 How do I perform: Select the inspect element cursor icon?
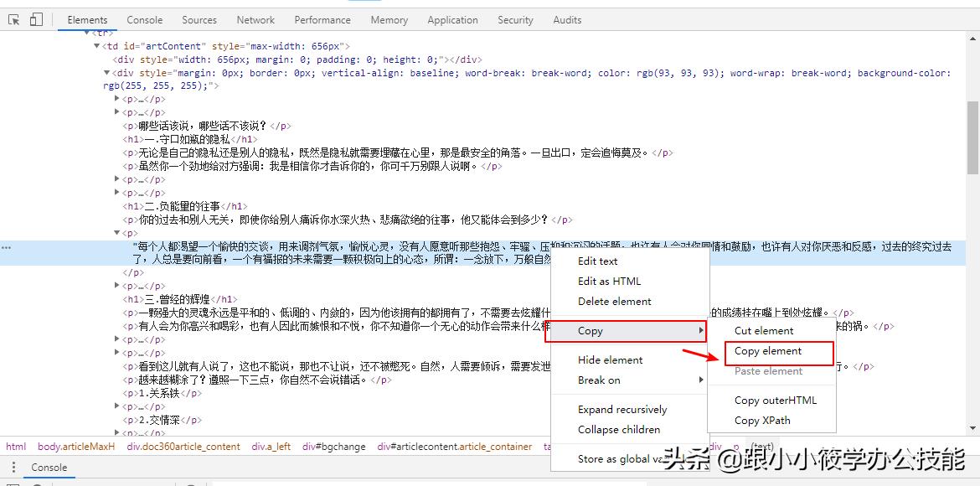tap(13, 18)
